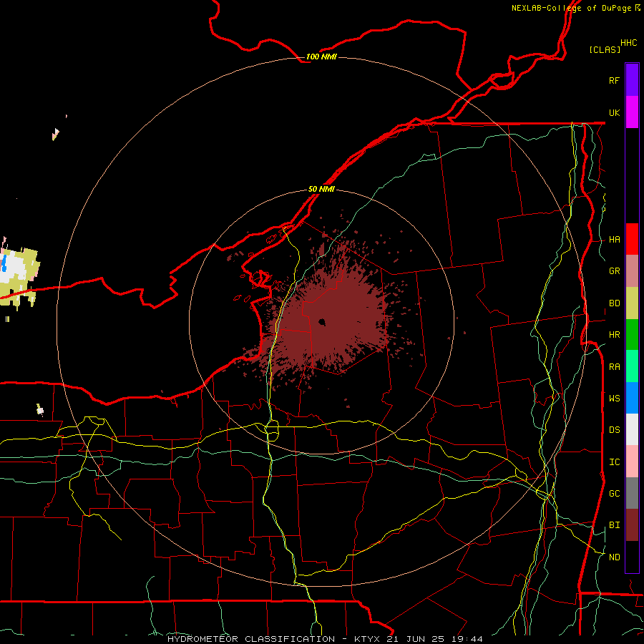Click the white and yellow echo patch at left edge
This screenshot has height=644, width=644.
19,275
